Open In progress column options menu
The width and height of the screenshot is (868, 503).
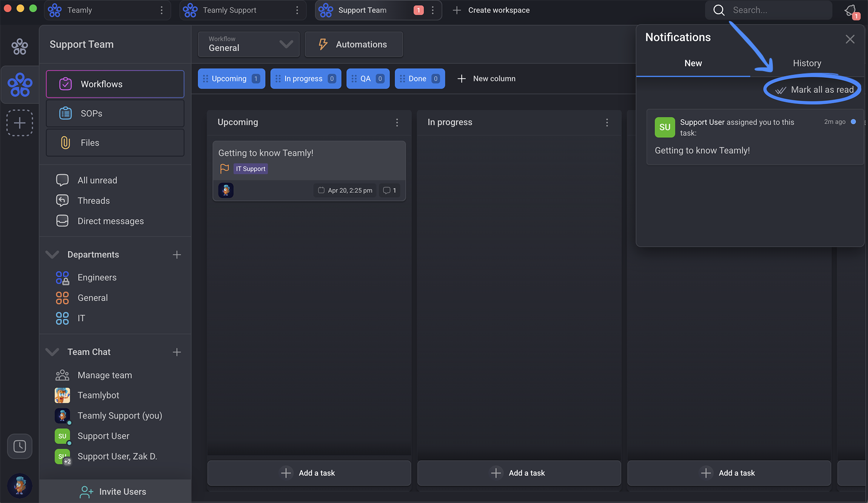(x=607, y=122)
